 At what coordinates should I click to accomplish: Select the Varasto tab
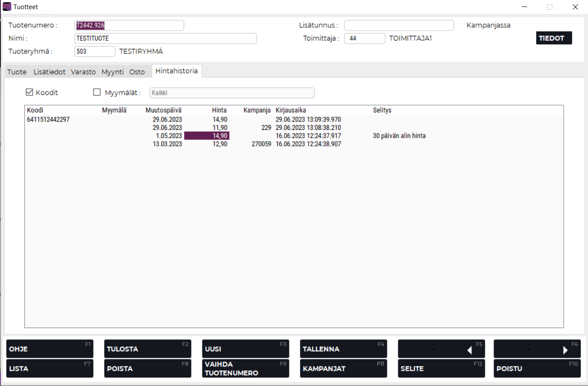(83, 72)
